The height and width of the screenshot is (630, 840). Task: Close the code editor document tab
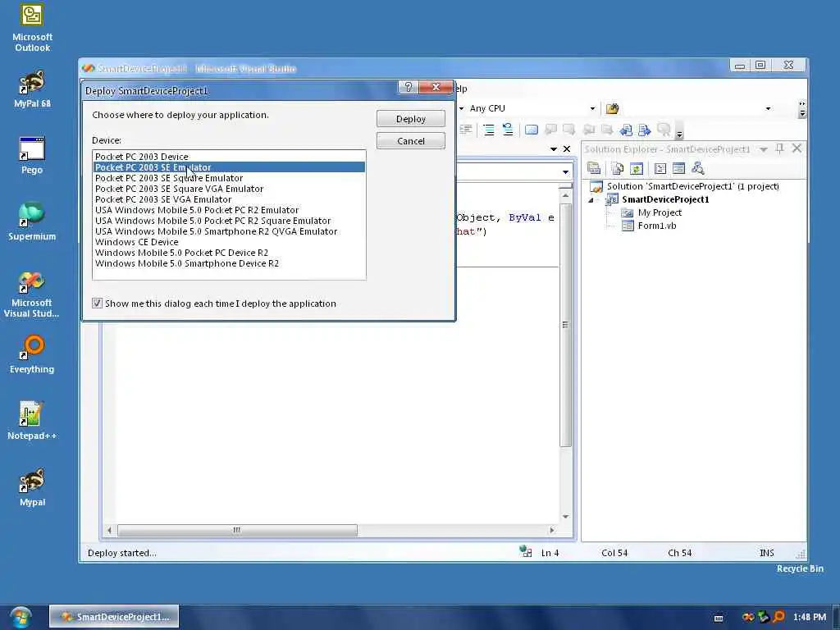567,149
